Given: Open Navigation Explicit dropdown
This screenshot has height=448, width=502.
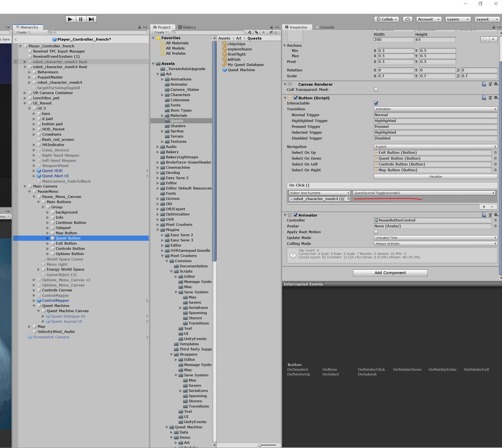Looking at the screenshot, I should click(435, 147).
